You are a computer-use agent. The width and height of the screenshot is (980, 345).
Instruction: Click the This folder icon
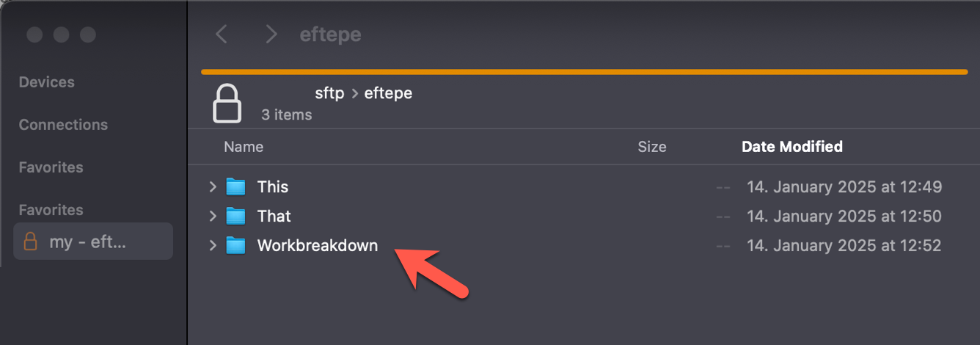click(235, 187)
